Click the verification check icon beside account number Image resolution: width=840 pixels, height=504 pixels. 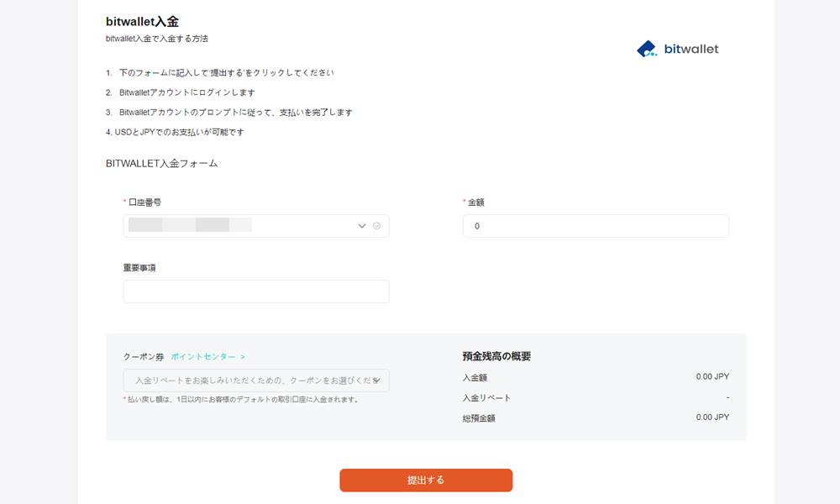376,226
